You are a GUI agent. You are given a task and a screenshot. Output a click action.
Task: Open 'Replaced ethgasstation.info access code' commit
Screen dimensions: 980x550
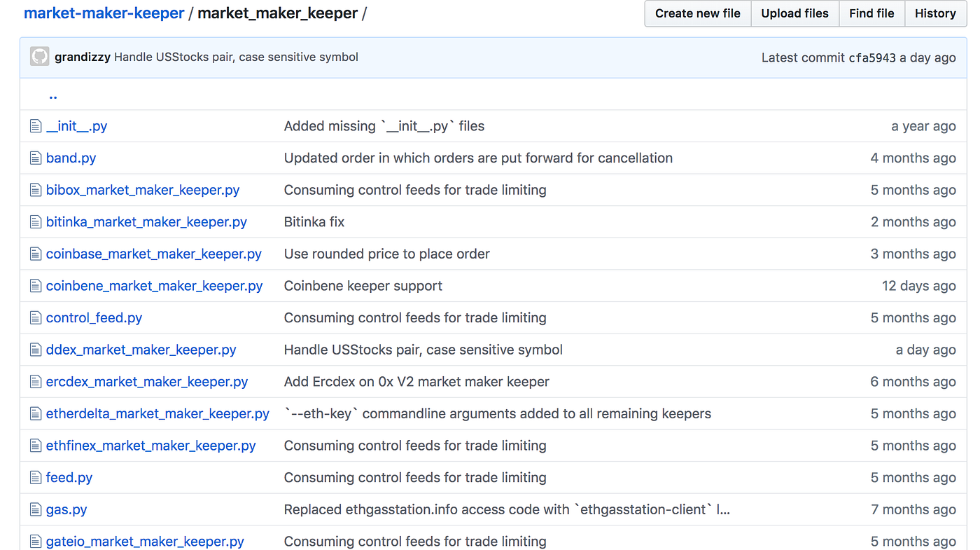pos(507,509)
